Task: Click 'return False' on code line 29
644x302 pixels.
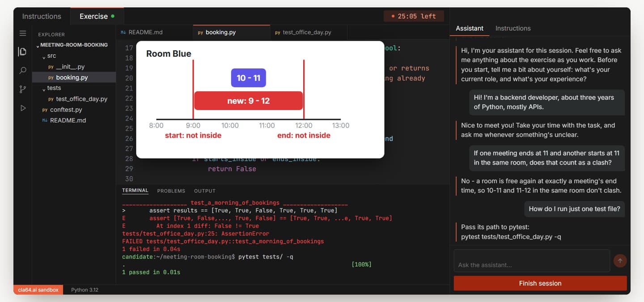Action: pos(232,169)
